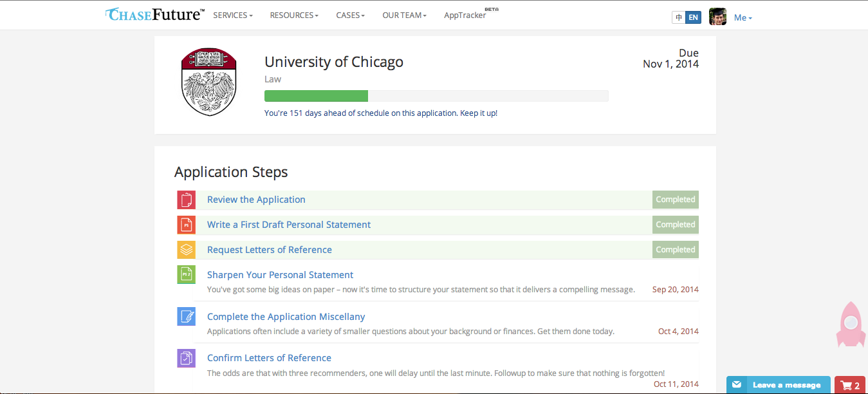Toggle Completed status on Review the Application
The width and height of the screenshot is (868, 394).
pos(675,200)
